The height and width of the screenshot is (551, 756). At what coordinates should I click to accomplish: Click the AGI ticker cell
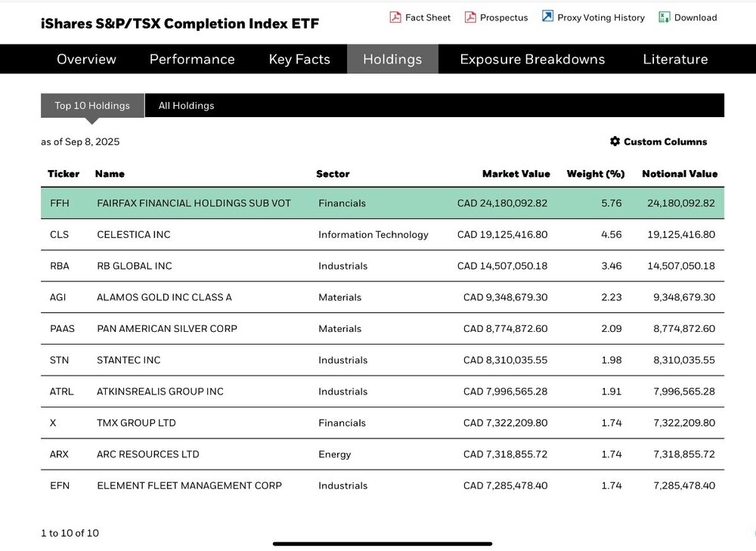point(58,297)
